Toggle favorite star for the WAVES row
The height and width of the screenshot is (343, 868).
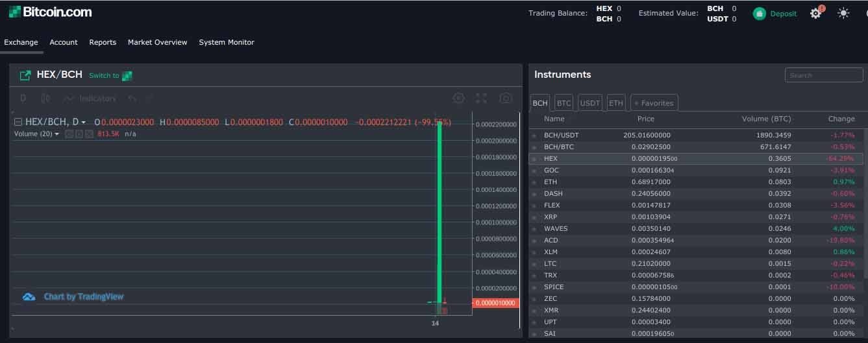coord(534,230)
